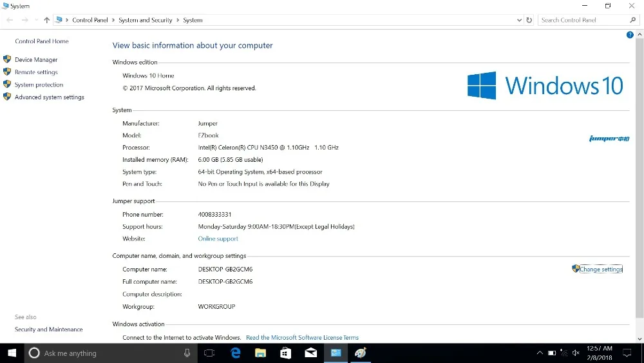Open Microsoft Store from taskbar
Image resolution: width=644 pixels, height=363 pixels.
coord(285,353)
